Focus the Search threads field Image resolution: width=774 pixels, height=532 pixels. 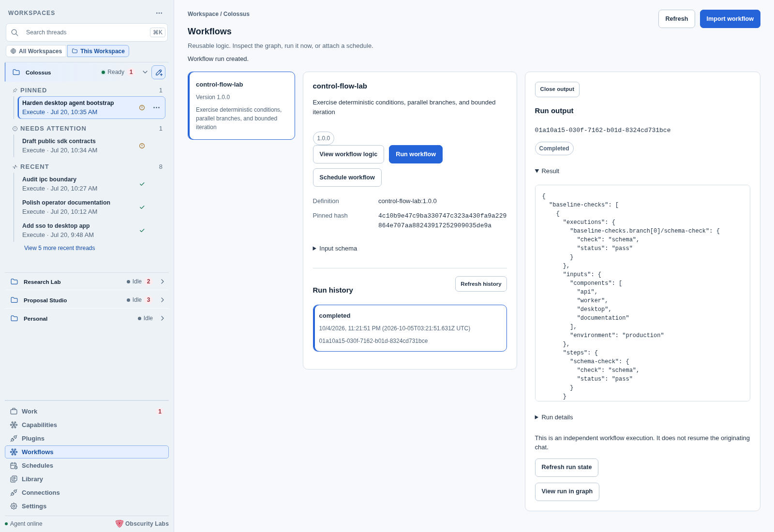click(87, 32)
